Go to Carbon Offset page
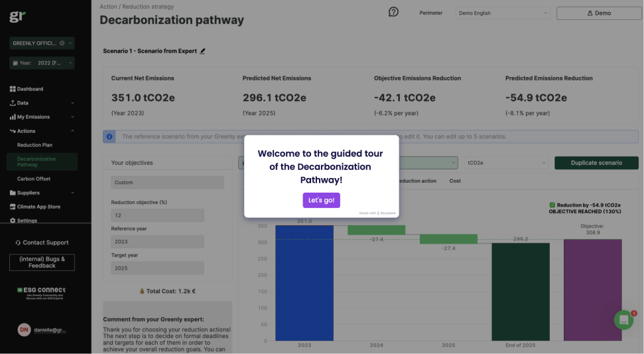Viewport: 644px width, 354px height. point(34,179)
